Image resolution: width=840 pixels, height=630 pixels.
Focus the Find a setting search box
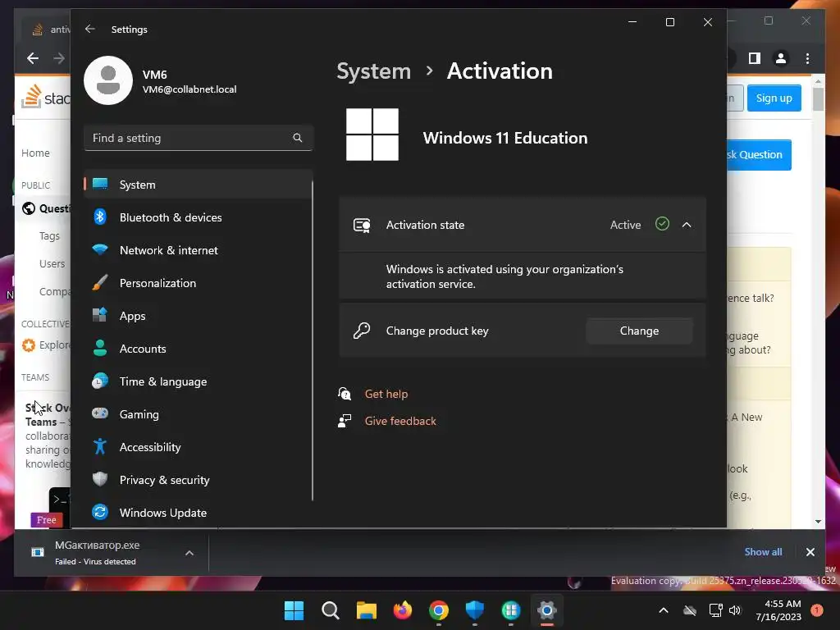click(199, 138)
